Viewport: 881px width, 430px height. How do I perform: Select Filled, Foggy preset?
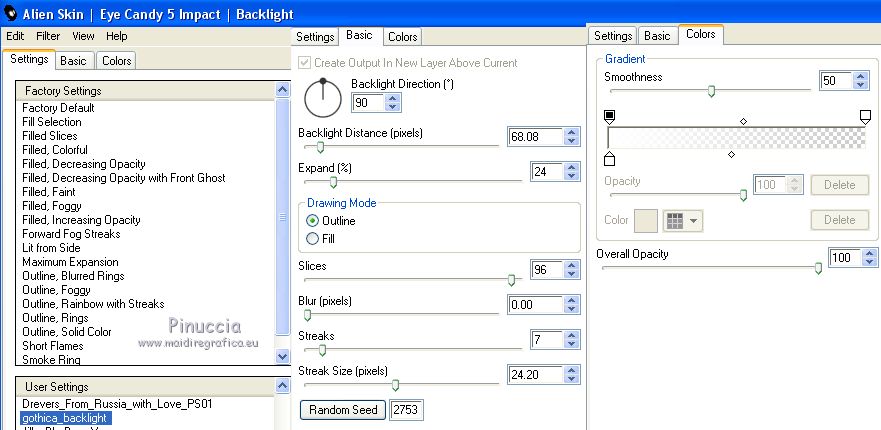pyautogui.click(x=52, y=206)
